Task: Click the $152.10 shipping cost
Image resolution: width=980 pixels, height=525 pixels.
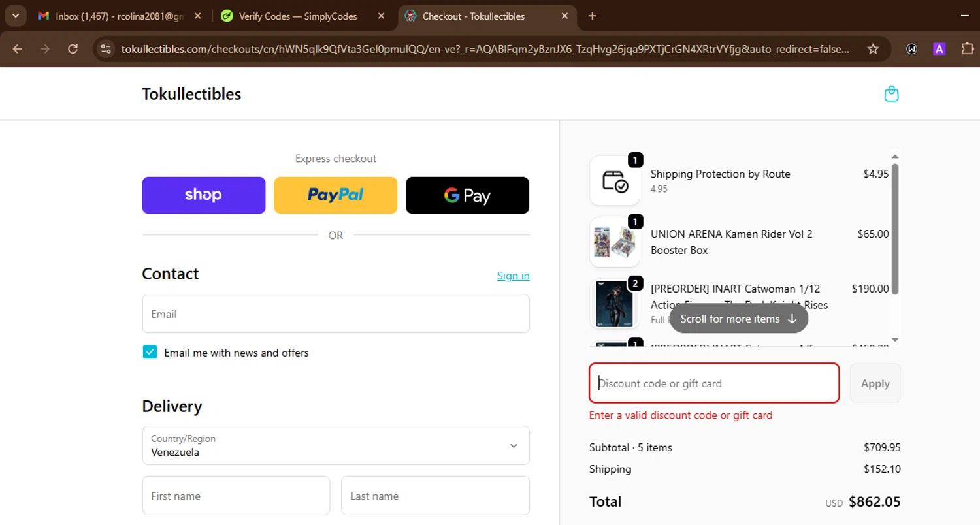Action: pos(882,469)
